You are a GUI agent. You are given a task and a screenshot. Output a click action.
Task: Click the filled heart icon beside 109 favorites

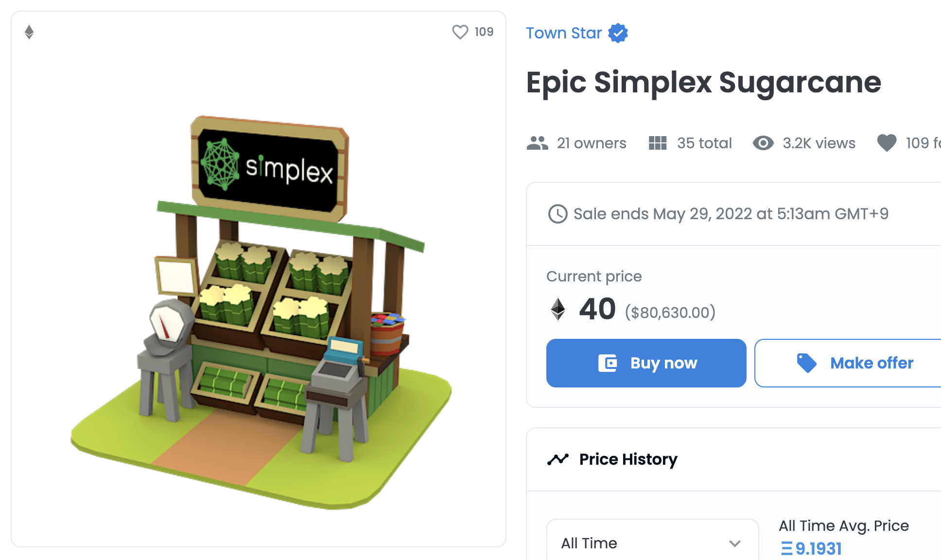(x=887, y=143)
